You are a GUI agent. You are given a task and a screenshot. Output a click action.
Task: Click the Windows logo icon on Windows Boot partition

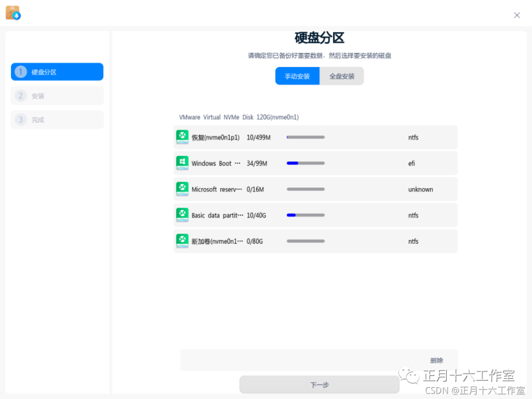(182, 163)
